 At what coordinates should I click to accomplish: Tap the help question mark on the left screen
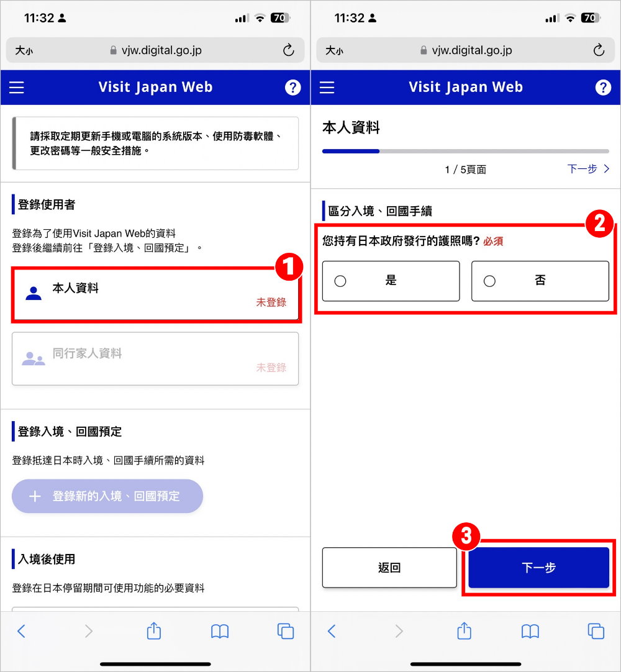pos(292,88)
